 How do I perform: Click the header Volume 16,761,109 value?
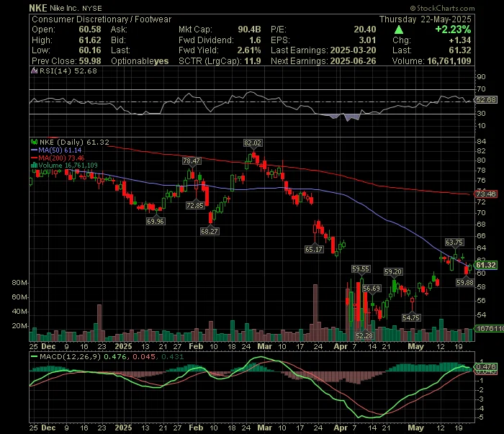(x=449, y=61)
